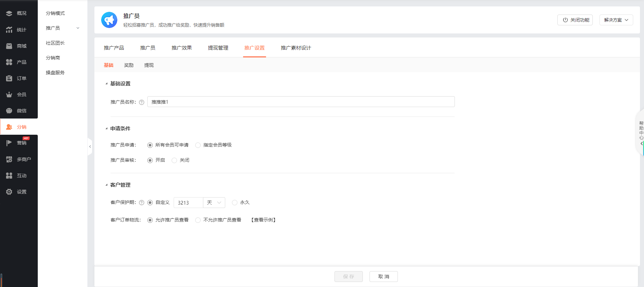This screenshot has width=644, height=287.
Task: Select 永久 protection period radio
Action: tap(235, 203)
